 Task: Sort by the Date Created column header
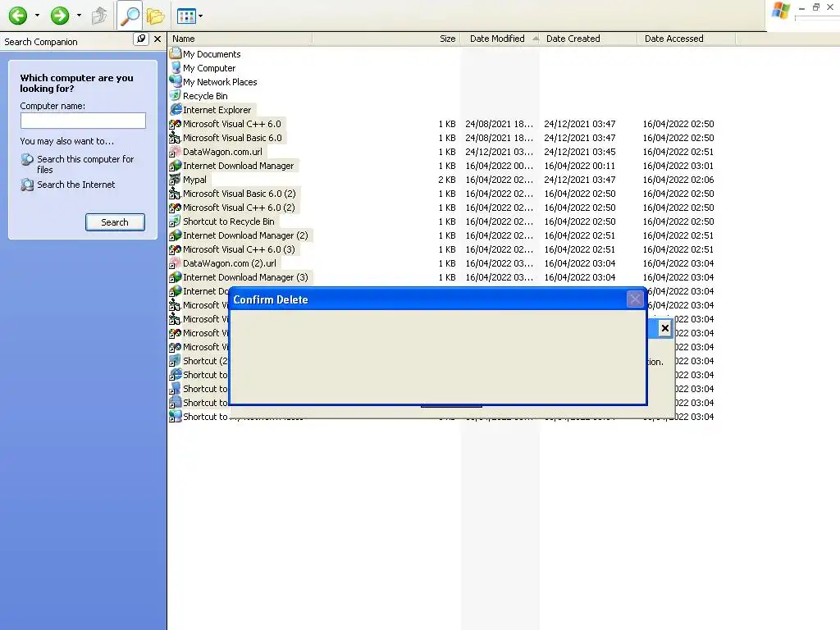click(588, 39)
